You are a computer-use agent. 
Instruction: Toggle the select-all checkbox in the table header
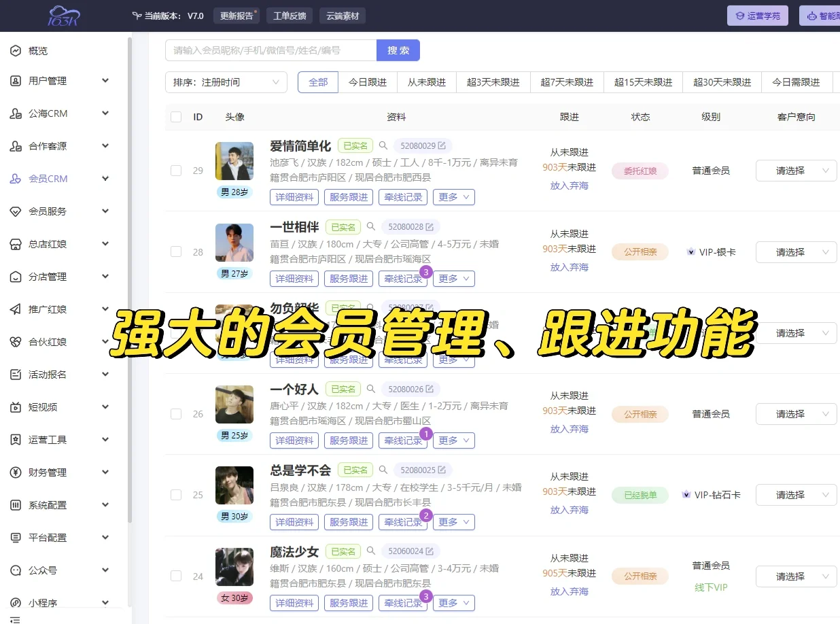point(175,116)
